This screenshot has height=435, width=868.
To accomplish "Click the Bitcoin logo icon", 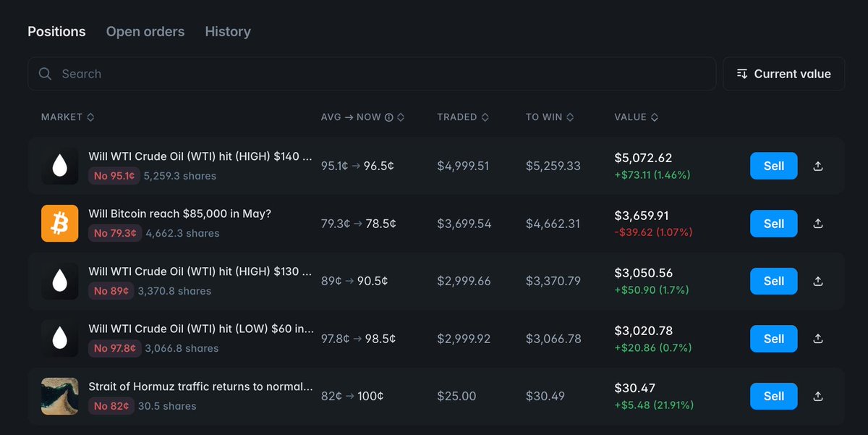I will [x=59, y=223].
